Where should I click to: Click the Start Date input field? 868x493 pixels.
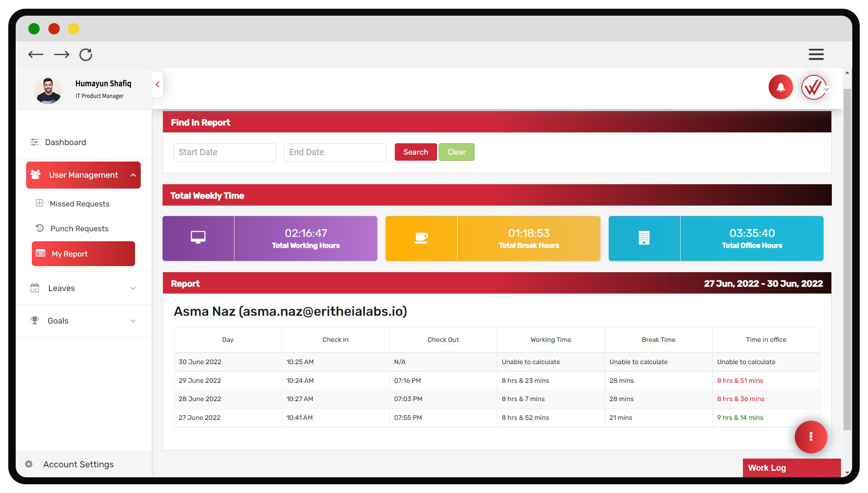(224, 152)
